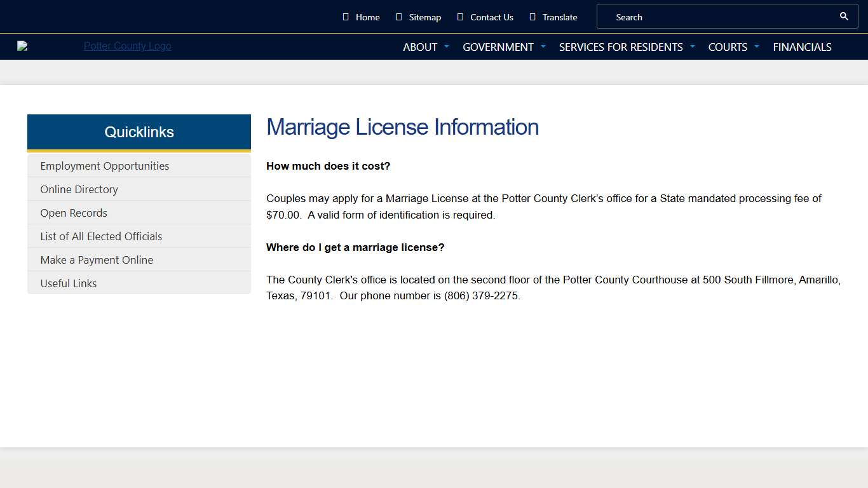Click the Sitemap icon
The width and height of the screenshot is (868, 488).
coord(399,17)
